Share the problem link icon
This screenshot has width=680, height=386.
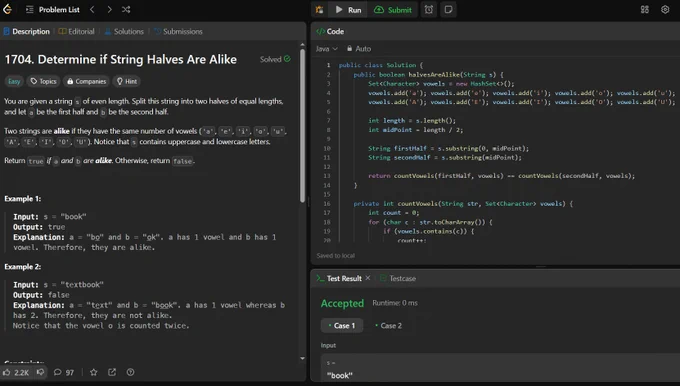pos(112,372)
